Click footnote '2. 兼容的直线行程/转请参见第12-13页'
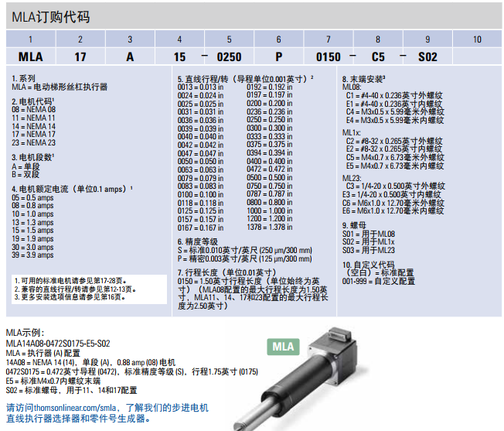Screen dimensions: 504x431 coord(75,289)
